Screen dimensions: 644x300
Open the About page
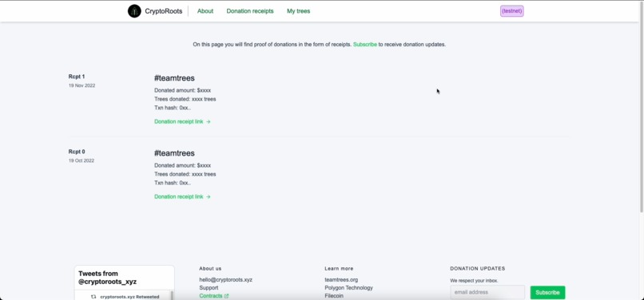[x=205, y=11]
